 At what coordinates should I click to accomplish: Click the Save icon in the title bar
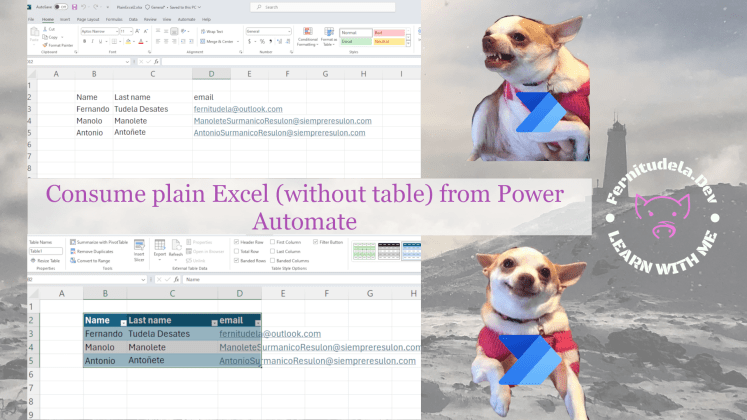[74, 7]
